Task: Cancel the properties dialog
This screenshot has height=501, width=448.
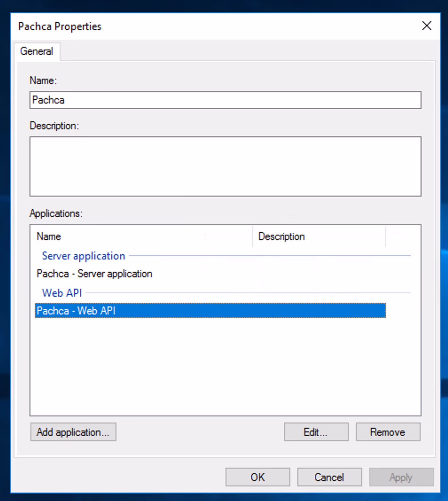Action: point(329,477)
